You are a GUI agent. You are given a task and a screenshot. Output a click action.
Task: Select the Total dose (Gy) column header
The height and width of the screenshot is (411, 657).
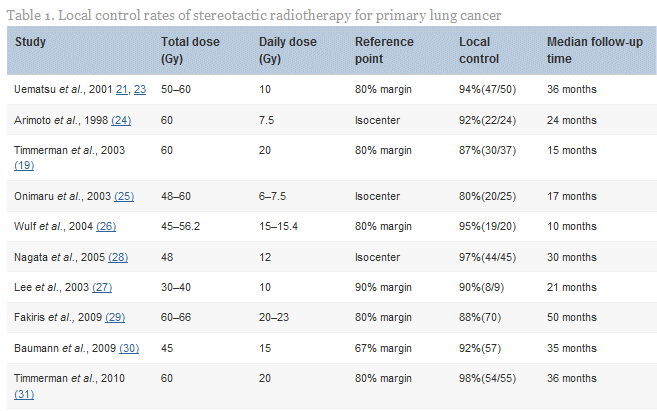190,50
